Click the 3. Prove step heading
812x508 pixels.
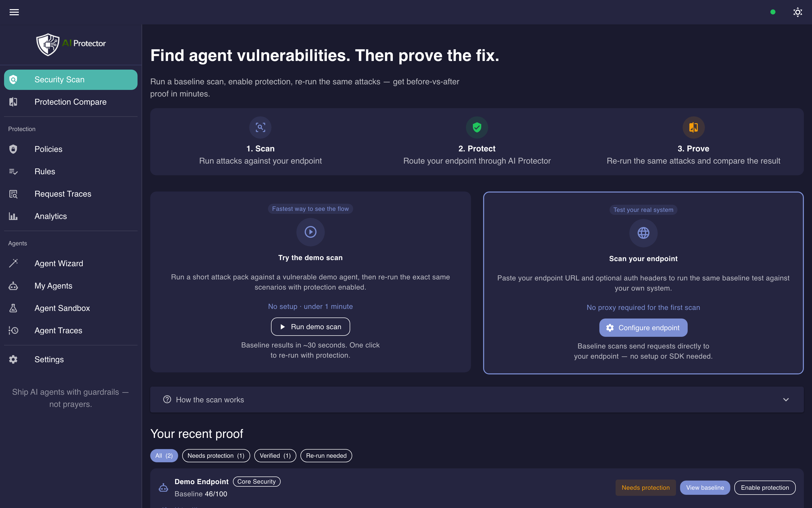click(693, 149)
